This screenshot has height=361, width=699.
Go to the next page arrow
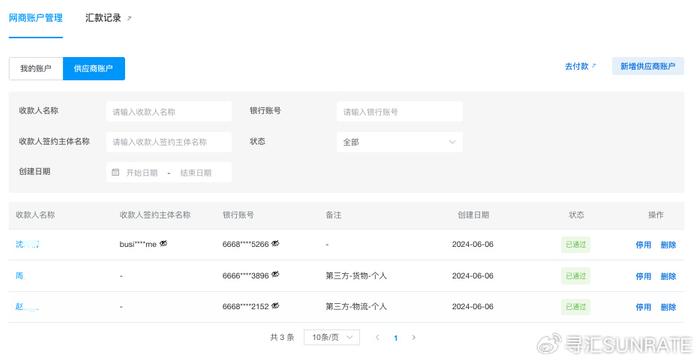tap(414, 337)
